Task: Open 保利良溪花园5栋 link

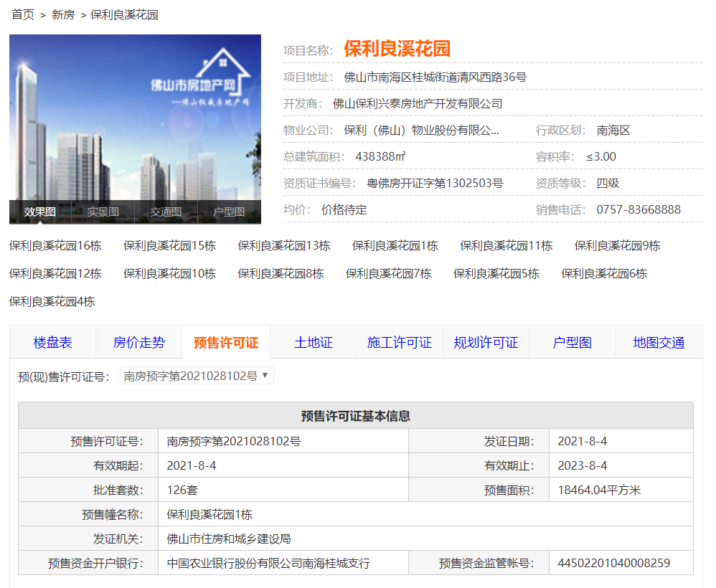Action: 496,273
